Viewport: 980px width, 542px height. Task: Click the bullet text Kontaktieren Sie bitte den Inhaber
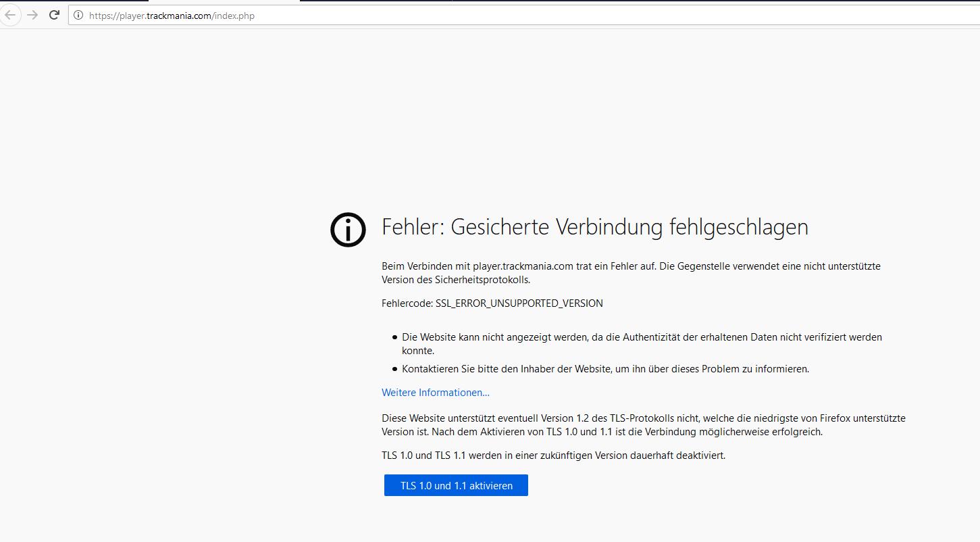[x=605, y=369]
